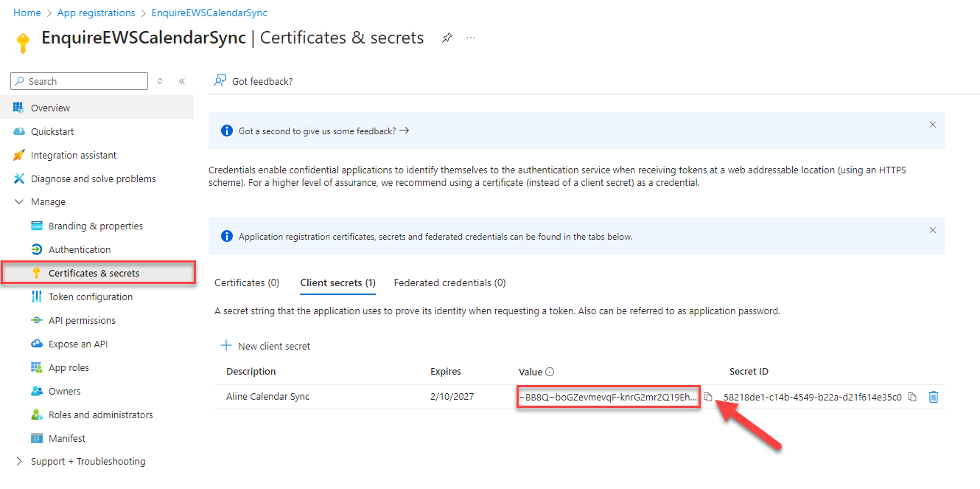Click the Owners people icon

[x=36, y=391]
